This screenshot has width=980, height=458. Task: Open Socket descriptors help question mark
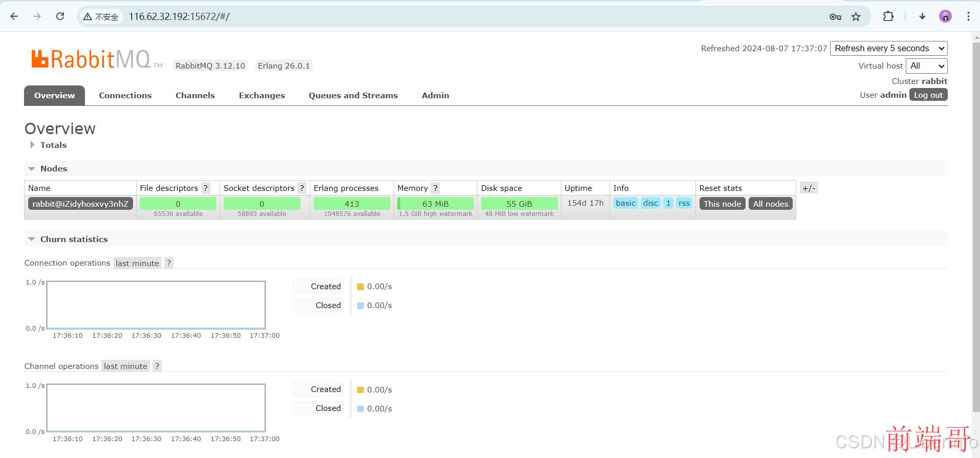302,188
